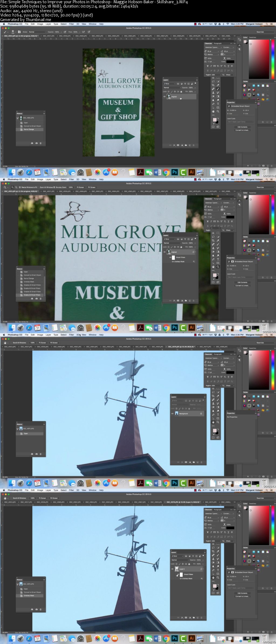276x644 pixels.
Task: In 00:01:04 frame, open English: USA language dropdown
Action: pyautogui.click(x=213, y=75)
